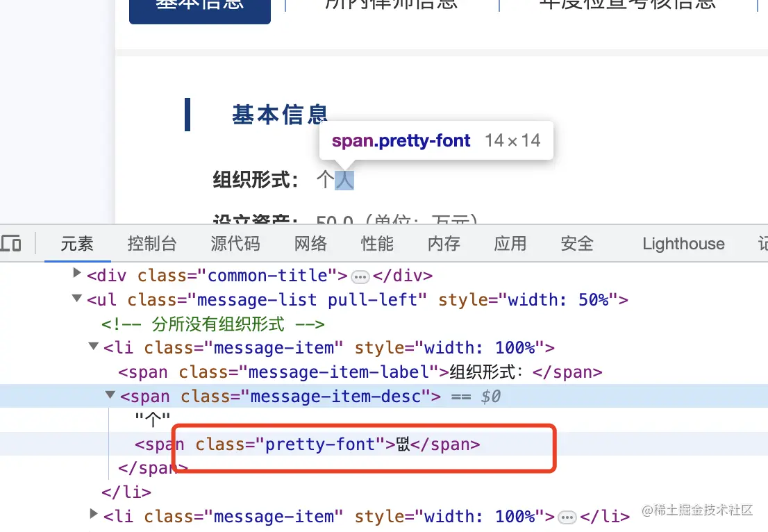Expand the last li message-item node

click(94, 513)
